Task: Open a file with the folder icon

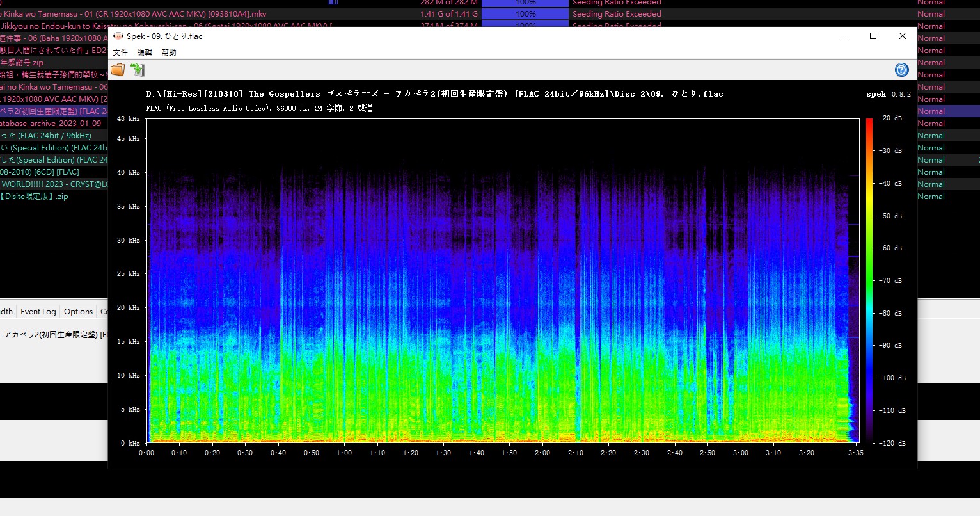Action: tap(118, 70)
